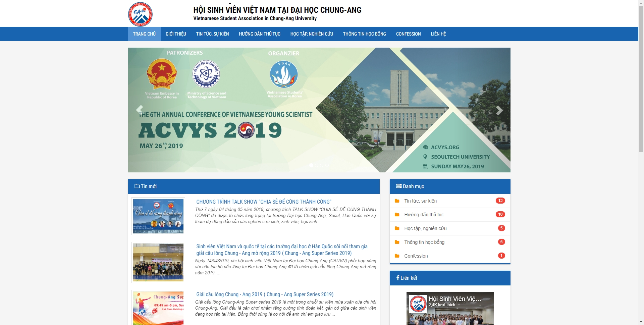
Task: Click 'SUNDAY MAY26, 2019' text in banner
Action: 458,166
